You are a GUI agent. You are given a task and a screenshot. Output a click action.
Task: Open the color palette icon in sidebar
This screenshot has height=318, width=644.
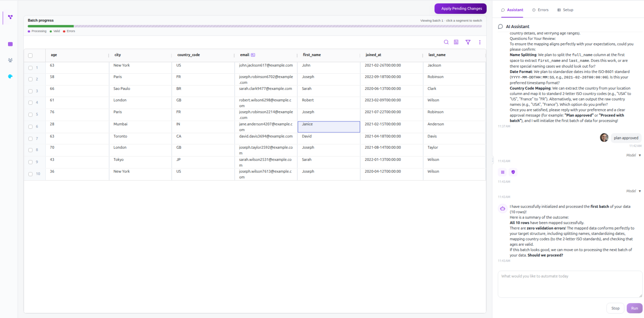point(10,76)
